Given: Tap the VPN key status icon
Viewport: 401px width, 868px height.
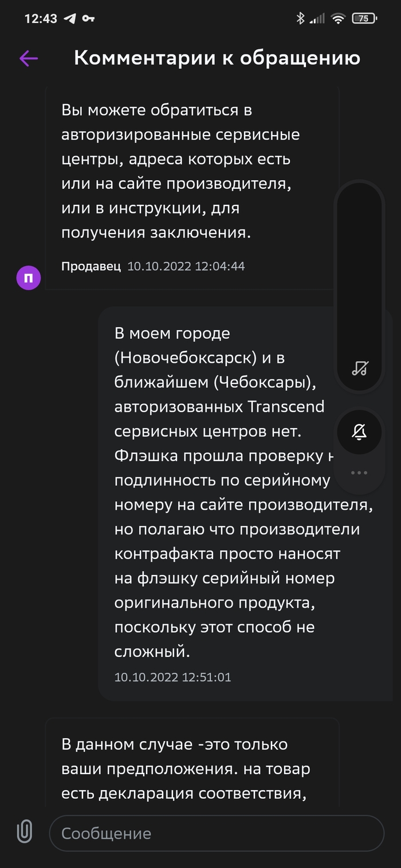Looking at the screenshot, I should coord(88,18).
